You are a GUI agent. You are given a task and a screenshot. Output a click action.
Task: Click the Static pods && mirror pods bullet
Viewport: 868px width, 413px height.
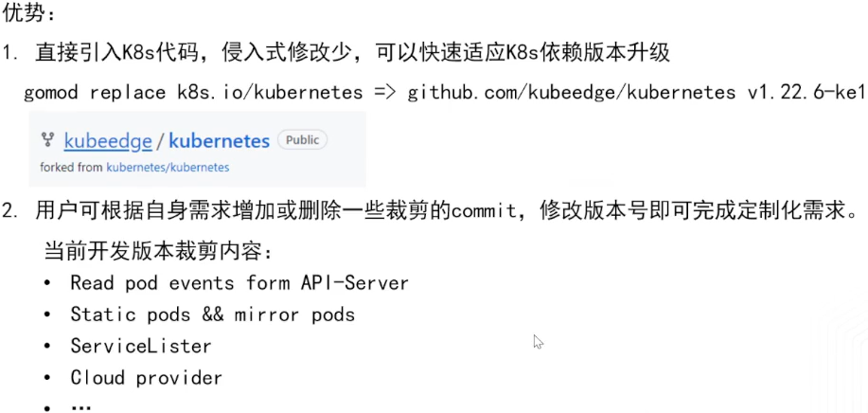pos(212,314)
